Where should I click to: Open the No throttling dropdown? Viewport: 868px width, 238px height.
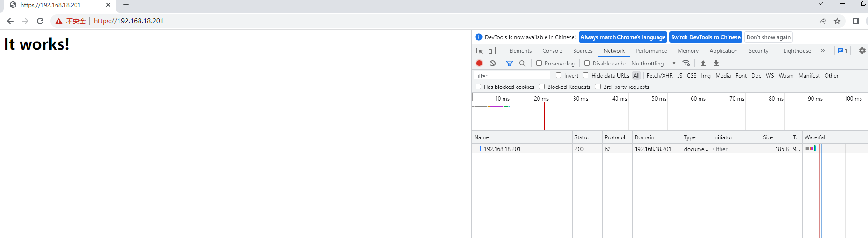pos(653,63)
